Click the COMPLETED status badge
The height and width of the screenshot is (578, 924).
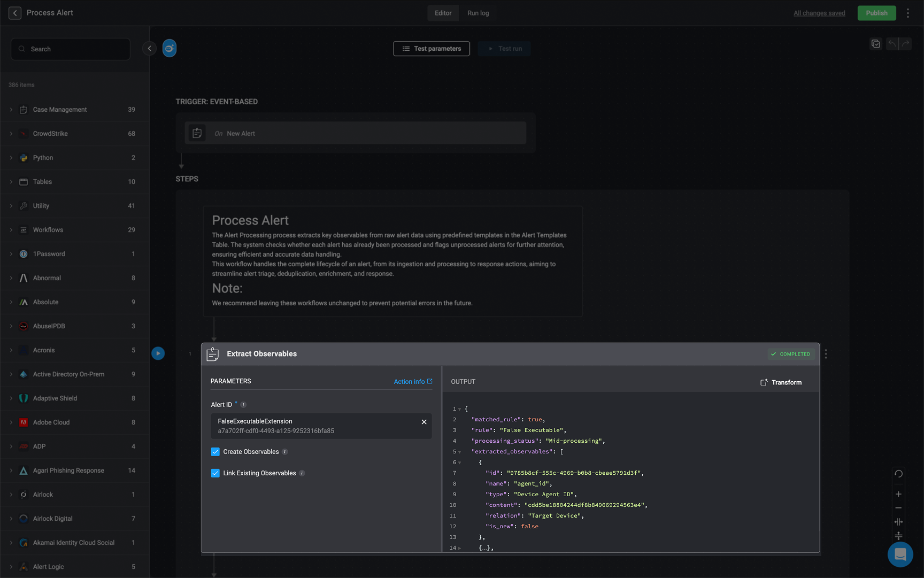pyautogui.click(x=791, y=354)
